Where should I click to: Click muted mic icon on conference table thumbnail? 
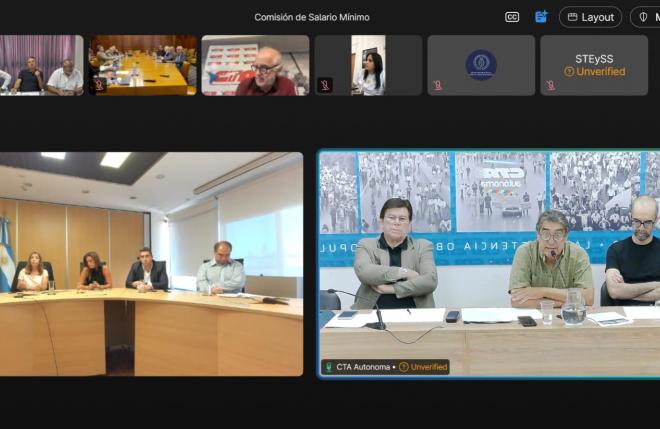99,86
